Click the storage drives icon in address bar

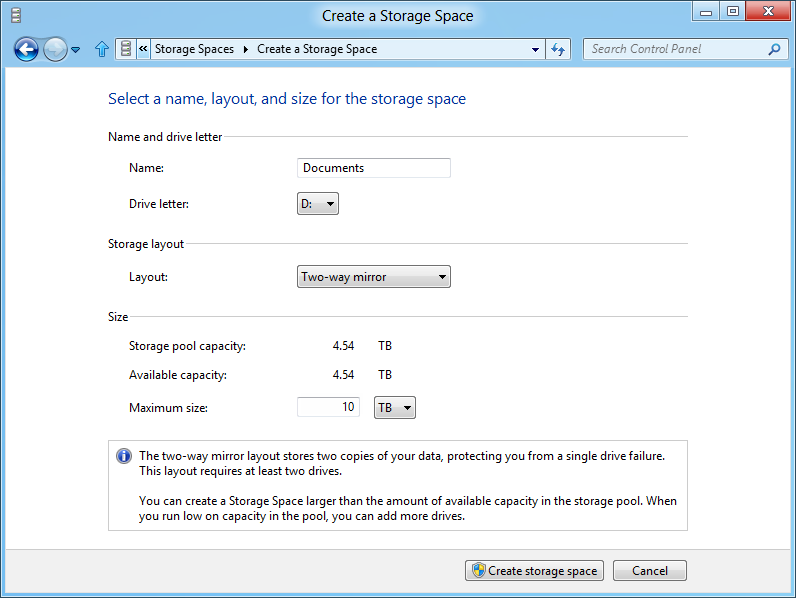pos(125,49)
